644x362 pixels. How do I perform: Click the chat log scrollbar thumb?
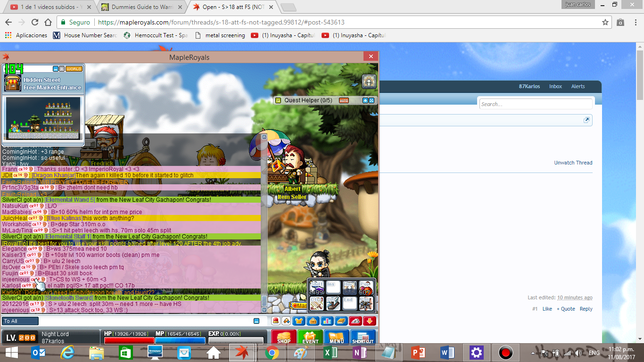(x=264, y=300)
